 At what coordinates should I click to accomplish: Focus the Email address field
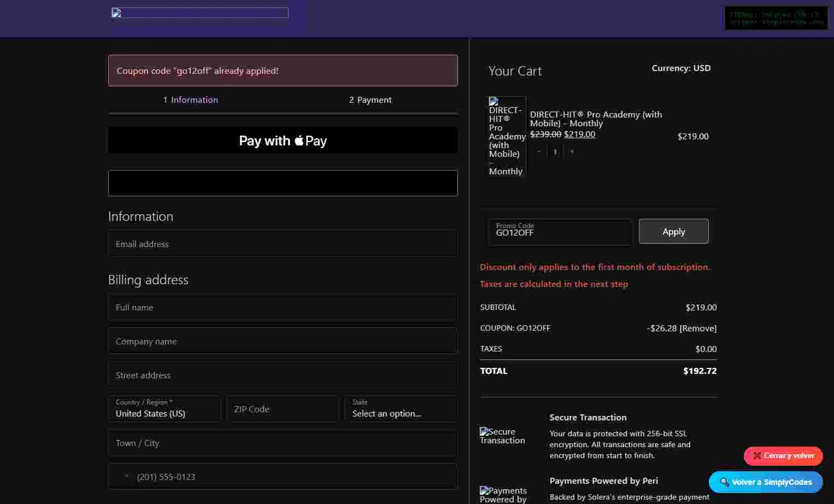(x=283, y=244)
